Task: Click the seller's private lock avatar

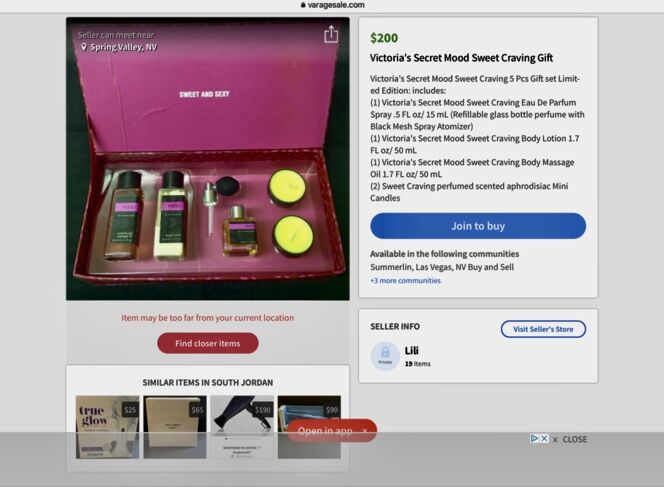Action: 385,356
